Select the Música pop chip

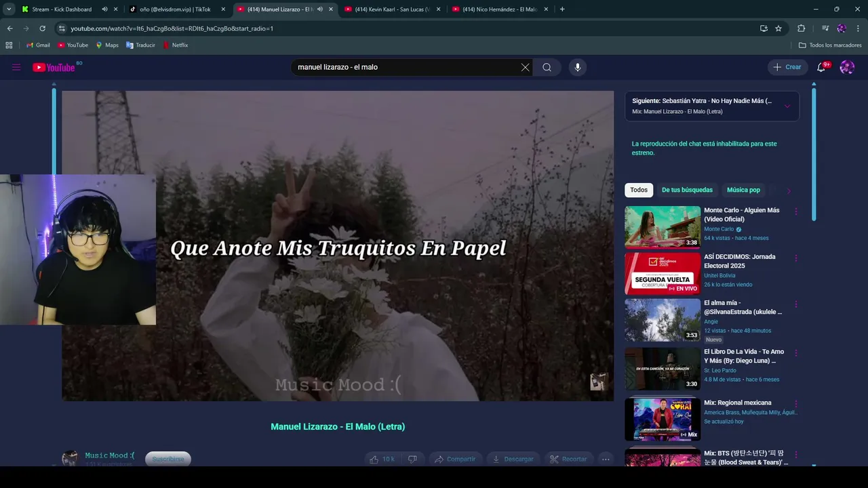[x=744, y=190]
